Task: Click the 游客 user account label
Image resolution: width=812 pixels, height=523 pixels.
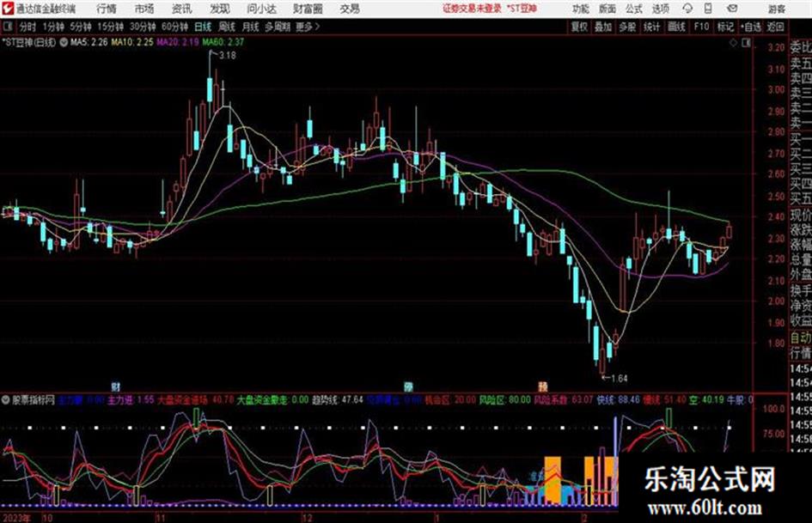Action: pyautogui.click(x=776, y=9)
